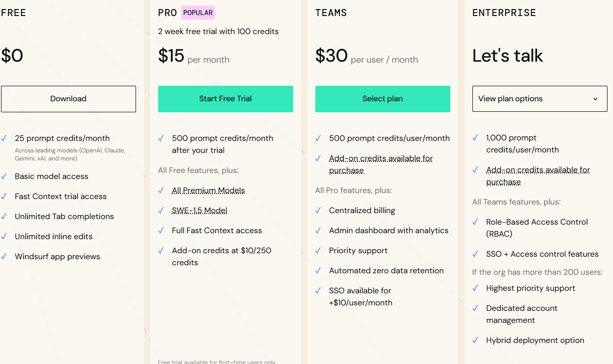Click checkmark next to Automated zero data retention
The width and height of the screenshot is (613, 364).
pos(318,271)
